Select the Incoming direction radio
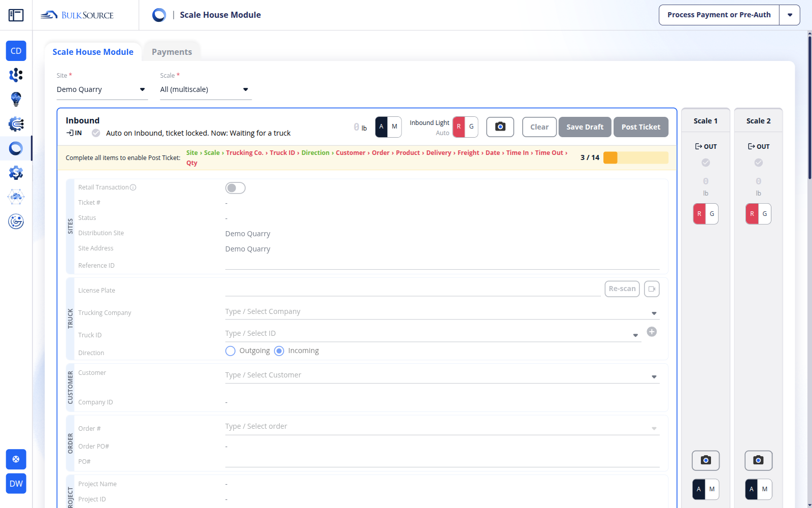The image size is (812, 508). [x=279, y=351]
